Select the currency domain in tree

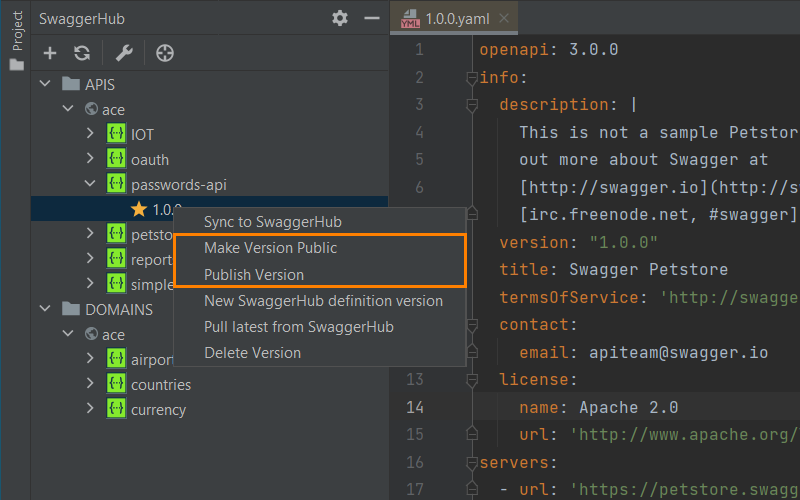158,409
